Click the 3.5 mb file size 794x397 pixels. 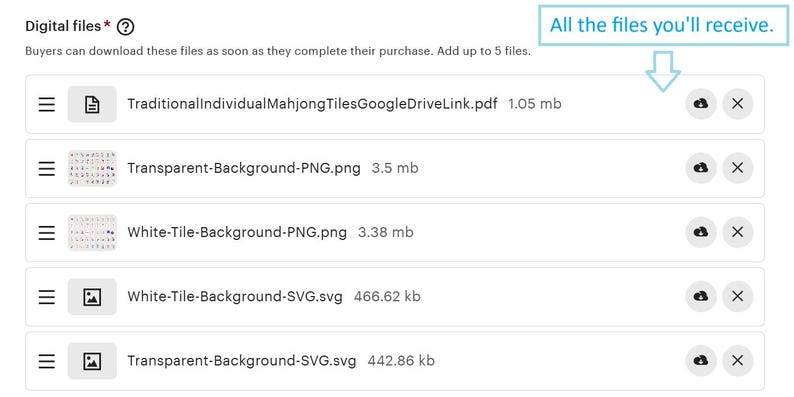tap(395, 168)
